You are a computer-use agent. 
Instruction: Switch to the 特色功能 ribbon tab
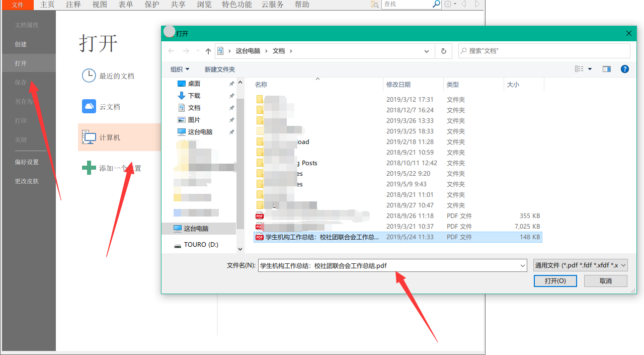point(236,5)
